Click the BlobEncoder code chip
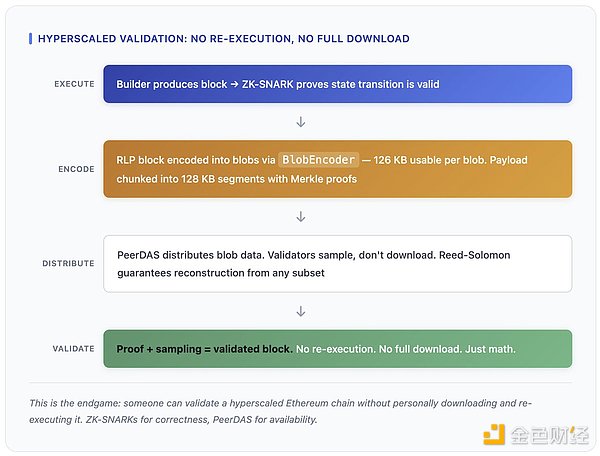The image size is (600, 456). 319,160
